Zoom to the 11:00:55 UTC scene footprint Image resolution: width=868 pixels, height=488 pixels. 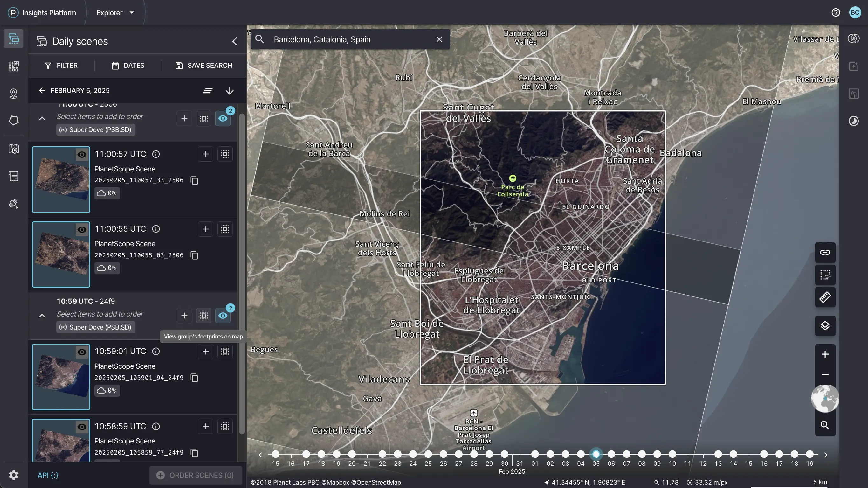225,229
